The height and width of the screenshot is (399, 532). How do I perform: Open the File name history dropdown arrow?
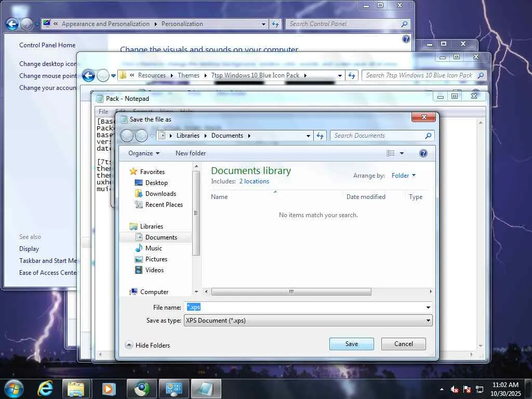(x=428, y=308)
